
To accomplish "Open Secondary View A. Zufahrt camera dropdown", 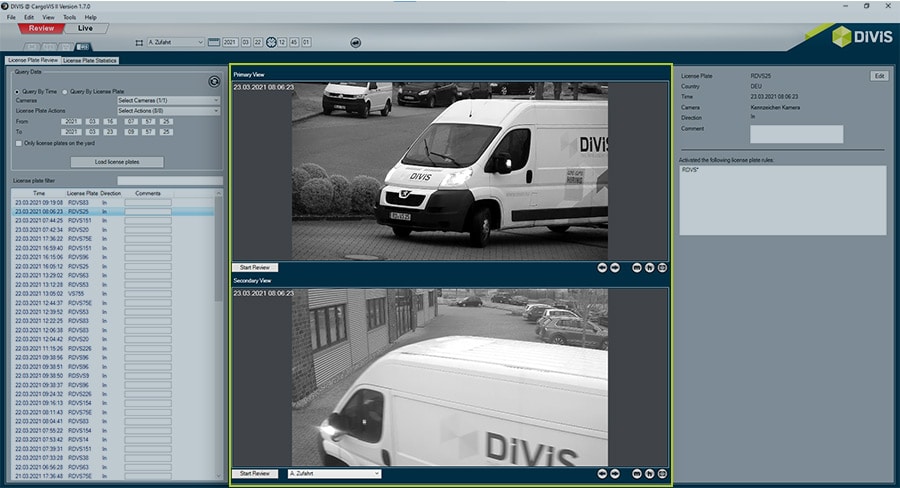I will pos(334,474).
